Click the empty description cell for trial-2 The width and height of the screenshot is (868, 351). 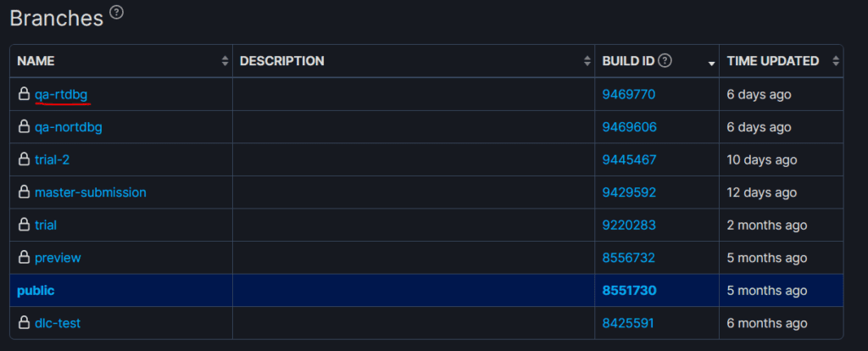pyautogui.click(x=414, y=159)
